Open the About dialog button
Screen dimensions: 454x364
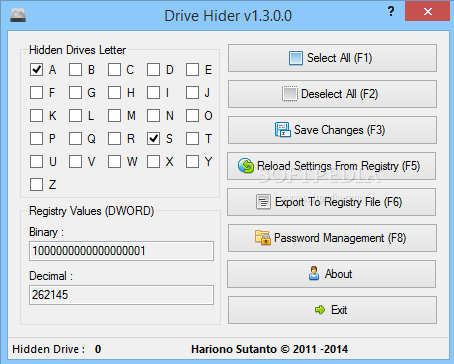(332, 274)
